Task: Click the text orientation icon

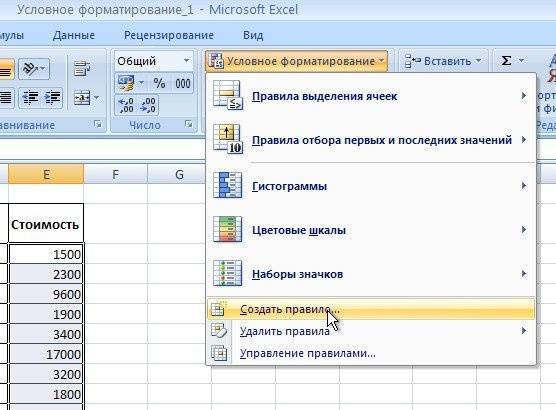Action: point(30,68)
